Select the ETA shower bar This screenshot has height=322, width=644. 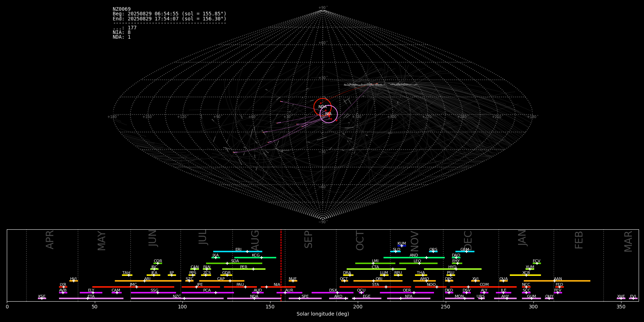tap(91, 298)
